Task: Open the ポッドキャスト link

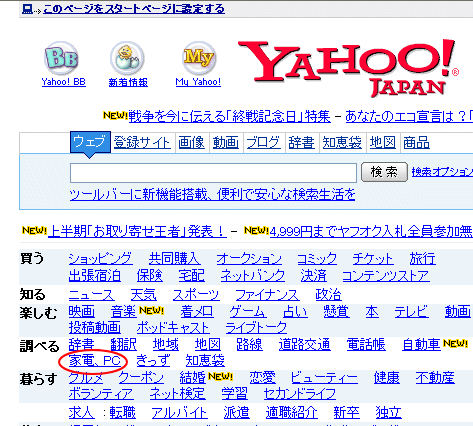Action: click(x=173, y=328)
